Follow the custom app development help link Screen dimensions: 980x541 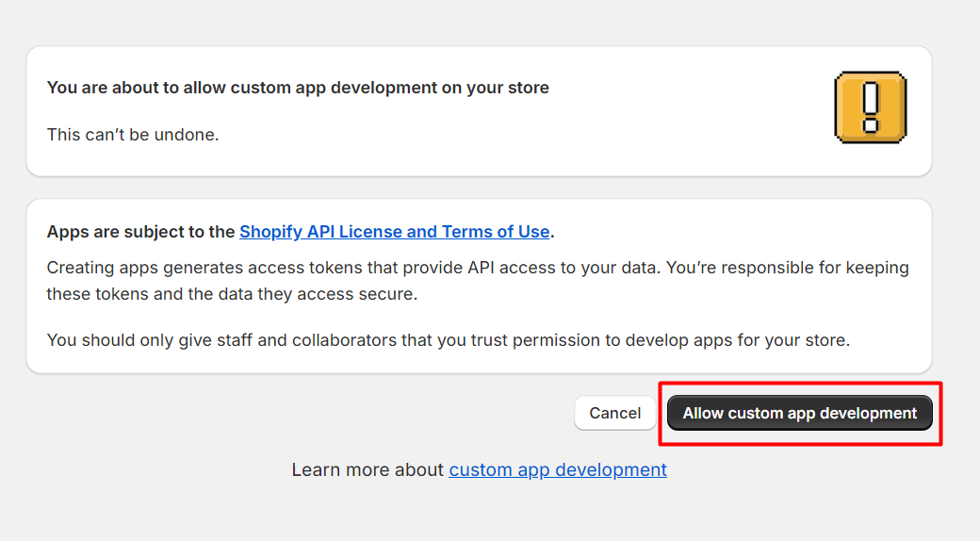coord(558,469)
